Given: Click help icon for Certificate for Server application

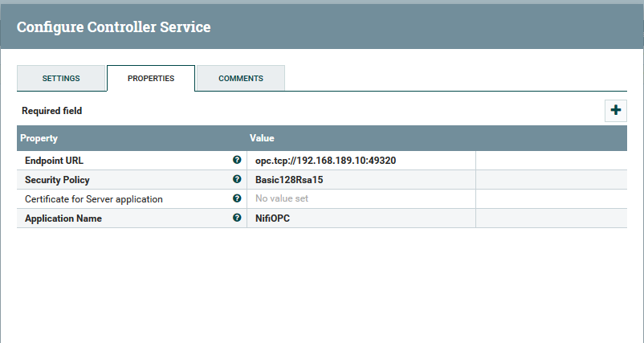Looking at the screenshot, I should 237,198.
